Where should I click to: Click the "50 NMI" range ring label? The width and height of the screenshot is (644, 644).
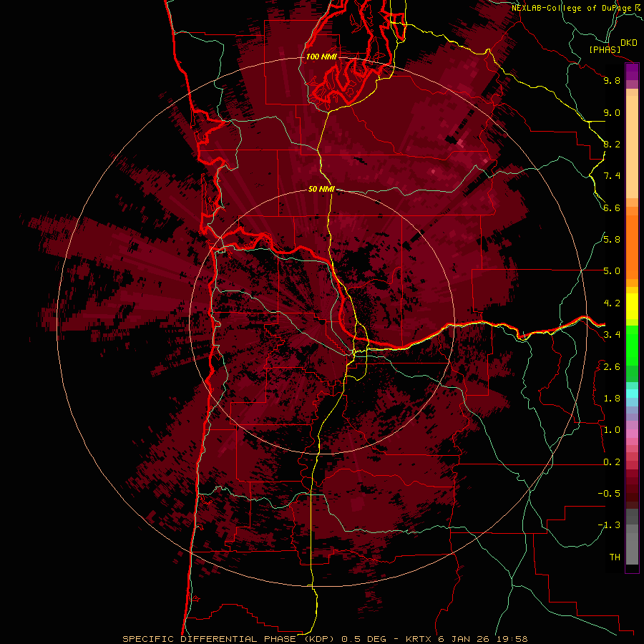(x=321, y=189)
